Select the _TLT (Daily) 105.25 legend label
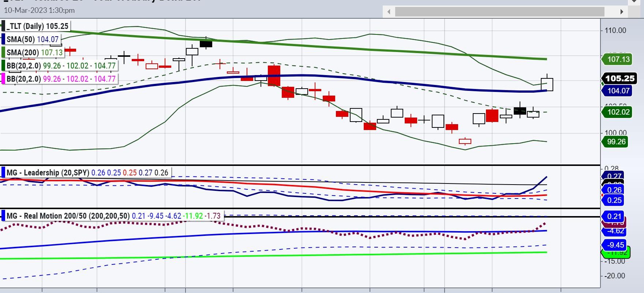The height and width of the screenshot is (293, 644). click(37, 26)
